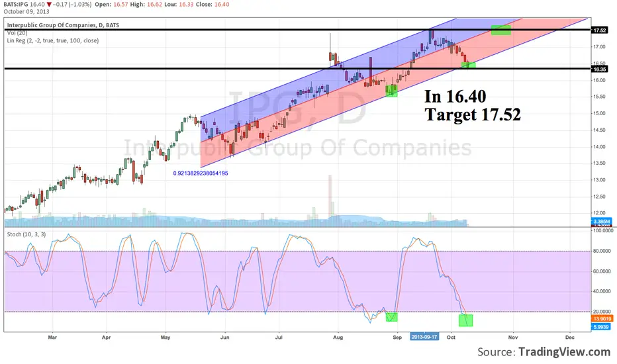The width and height of the screenshot is (617, 364).
Task: Click the Nov label on time axis
Action: [x=513, y=338]
